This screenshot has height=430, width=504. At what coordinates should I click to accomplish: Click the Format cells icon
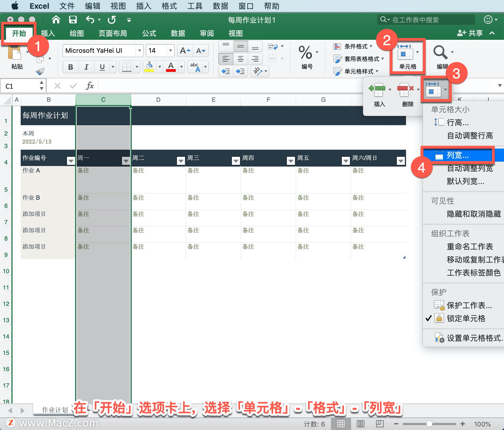click(x=433, y=90)
